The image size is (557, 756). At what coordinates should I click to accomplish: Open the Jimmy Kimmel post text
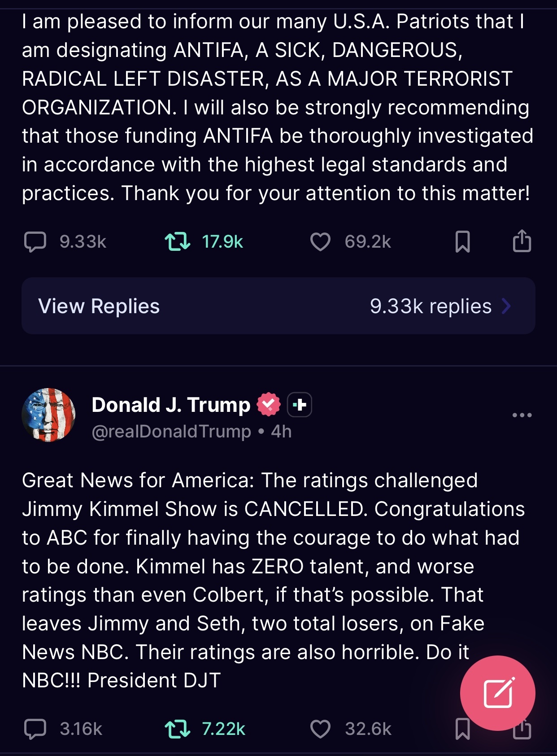tap(274, 581)
